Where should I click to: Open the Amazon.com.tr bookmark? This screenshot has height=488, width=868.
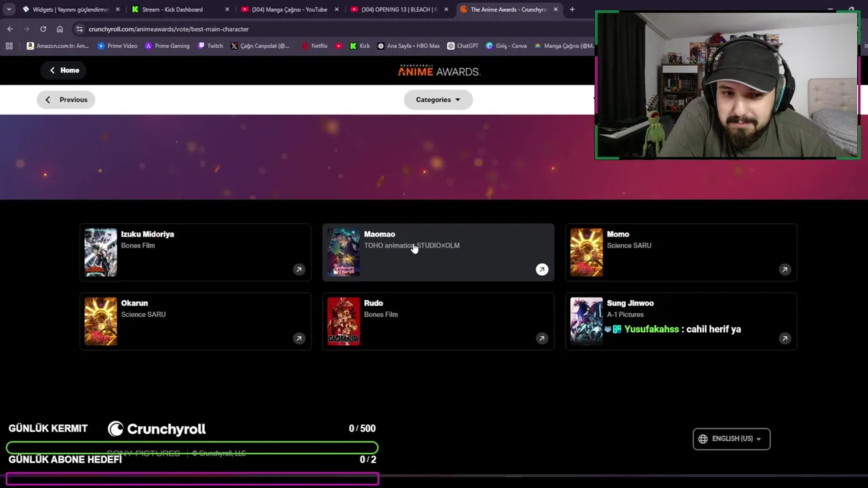pyautogui.click(x=58, y=46)
